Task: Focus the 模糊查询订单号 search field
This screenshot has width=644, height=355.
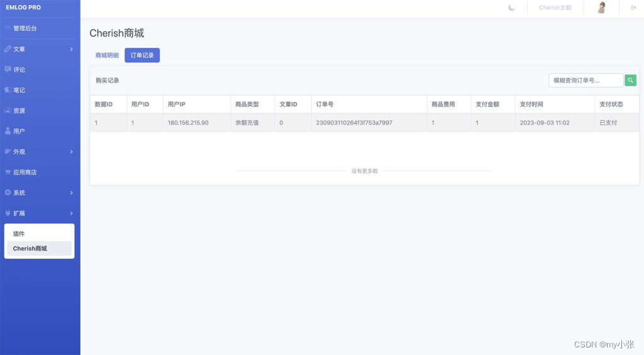Action: (x=586, y=80)
